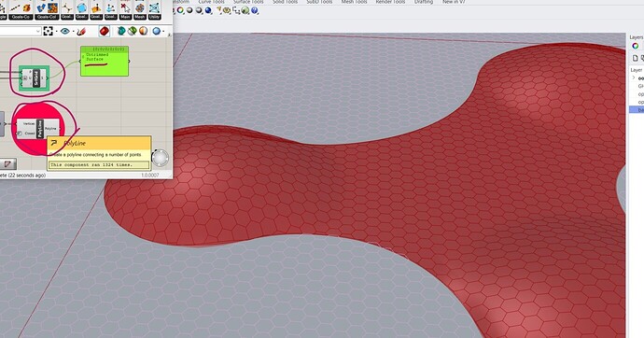Click the blue help question mark icon
Screen dimensions: 644x338
(255, 10)
